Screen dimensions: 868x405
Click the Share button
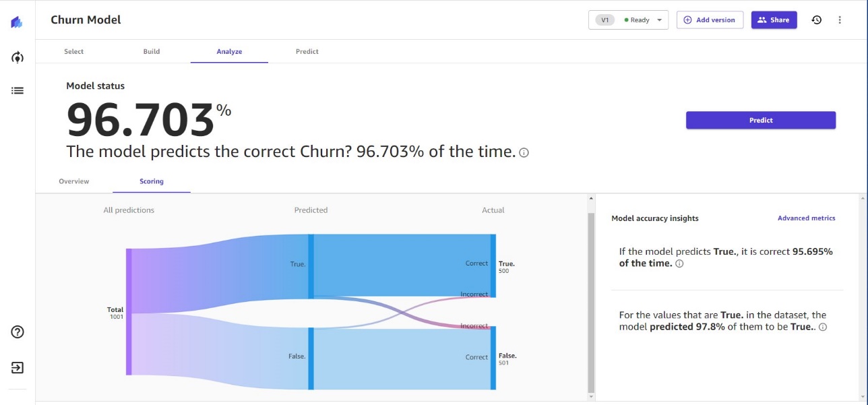tap(774, 20)
